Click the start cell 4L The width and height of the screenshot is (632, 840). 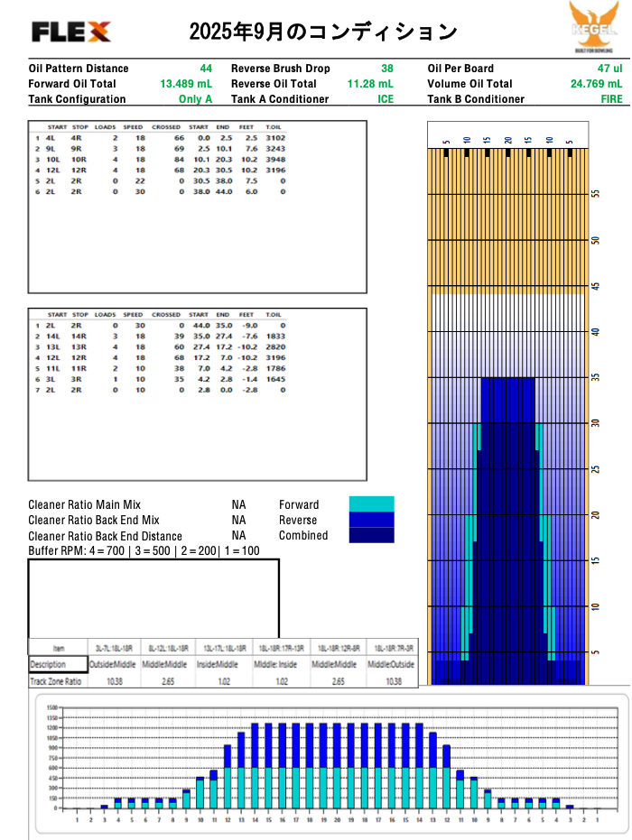pos(51,138)
